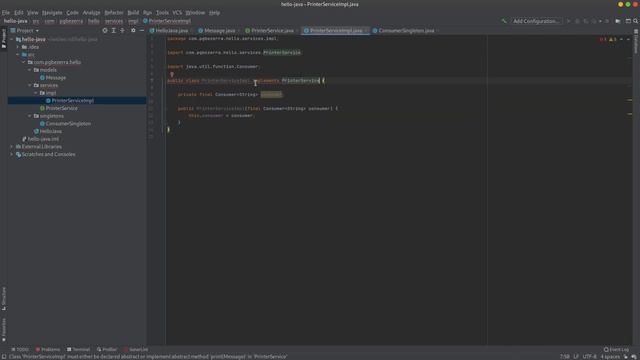Open the VCS menu
This screenshot has width=640, height=360.
(177, 13)
